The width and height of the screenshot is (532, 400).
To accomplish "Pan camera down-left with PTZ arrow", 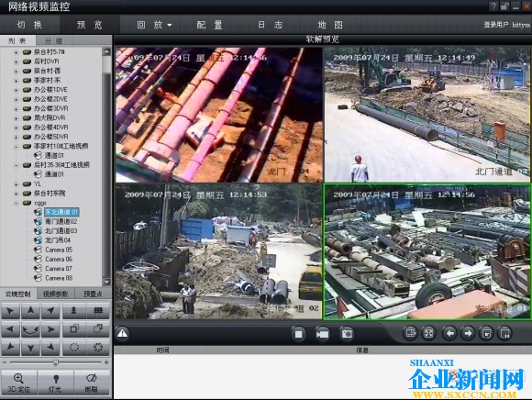I will pyautogui.click(x=10, y=348).
